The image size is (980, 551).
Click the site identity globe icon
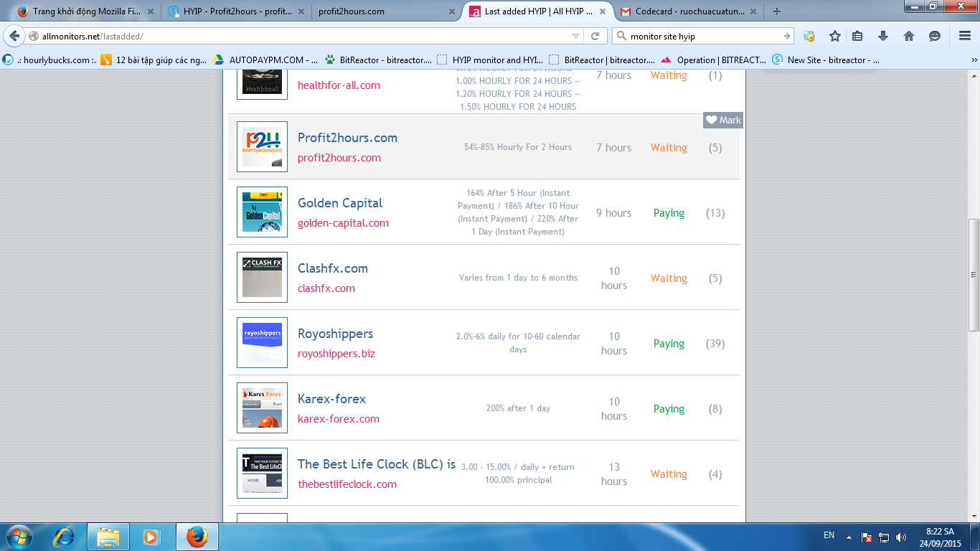34,36
